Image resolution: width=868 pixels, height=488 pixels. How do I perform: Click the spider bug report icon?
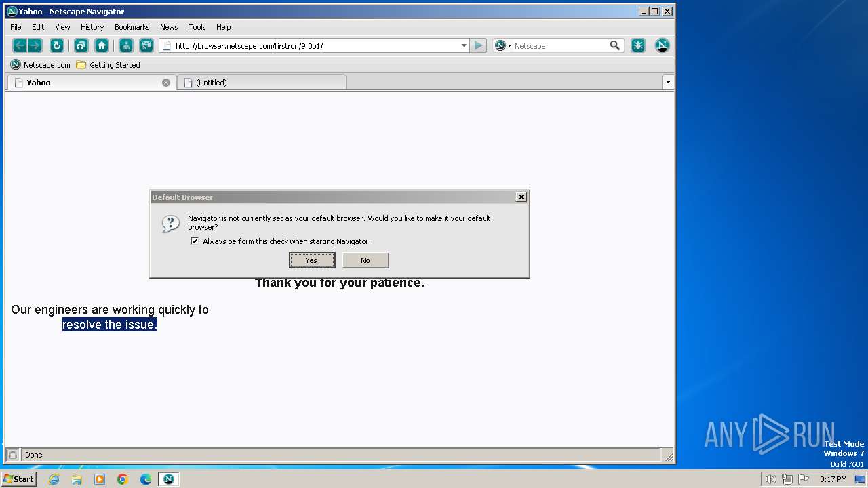click(638, 45)
